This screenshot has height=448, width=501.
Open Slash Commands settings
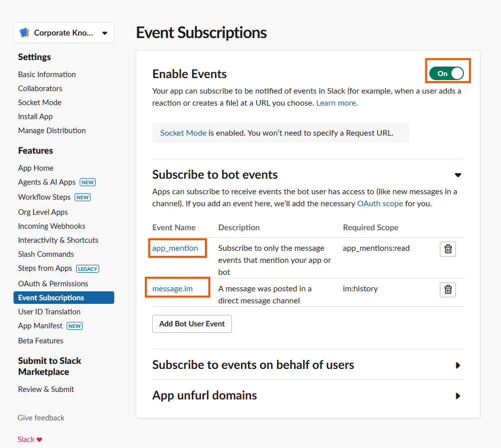click(46, 254)
